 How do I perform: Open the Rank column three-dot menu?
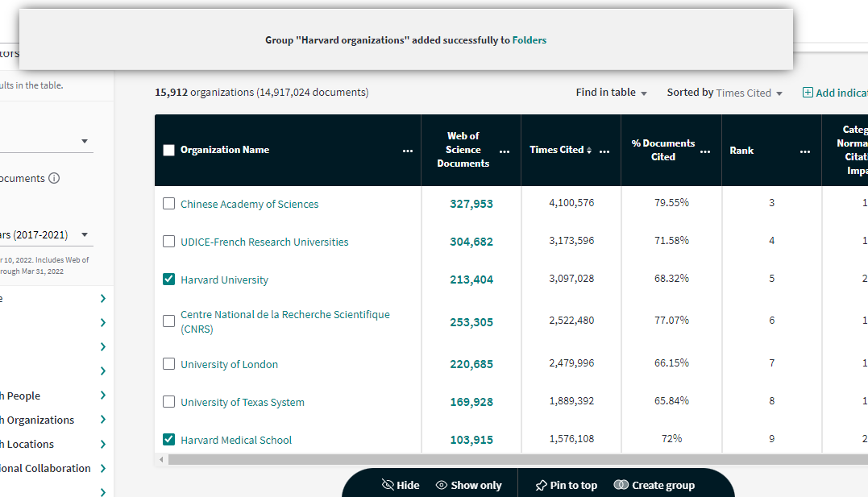tap(804, 151)
